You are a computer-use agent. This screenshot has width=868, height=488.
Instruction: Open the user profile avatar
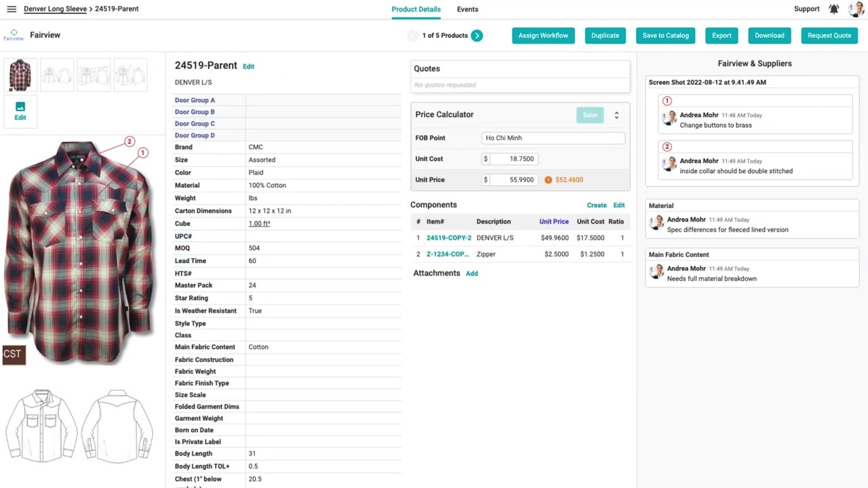[x=856, y=9]
